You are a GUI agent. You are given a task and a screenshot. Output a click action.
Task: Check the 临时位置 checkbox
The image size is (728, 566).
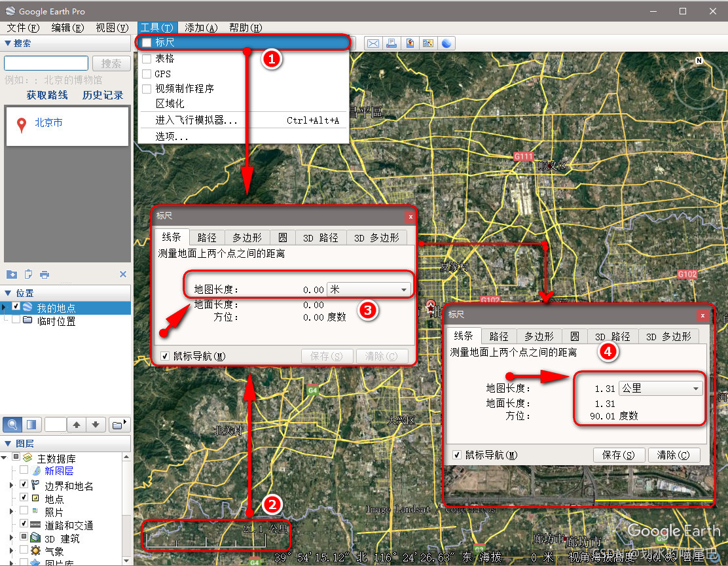pyautogui.click(x=16, y=320)
